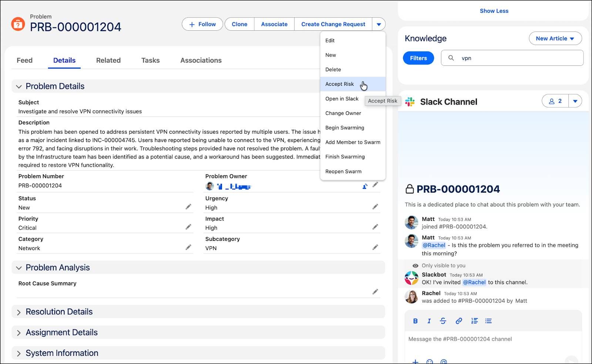Click the lock icon beside PRB-000001204 channel name

[410, 189]
